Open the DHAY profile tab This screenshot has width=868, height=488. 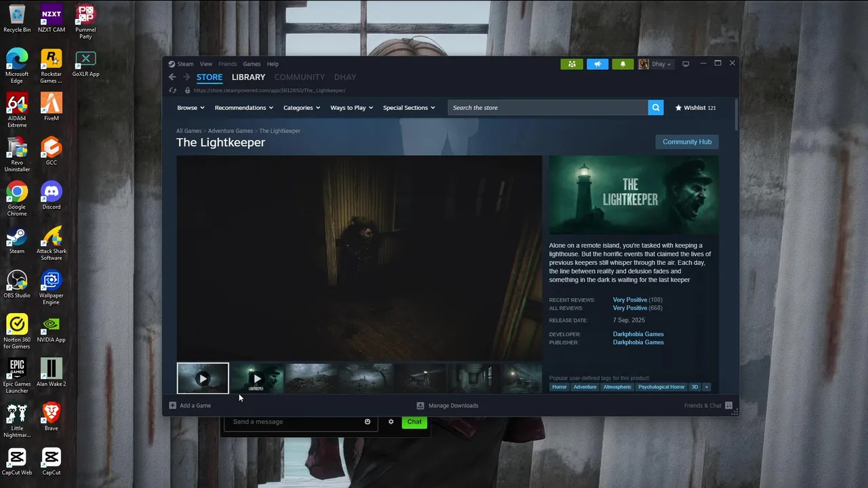click(345, 77)
